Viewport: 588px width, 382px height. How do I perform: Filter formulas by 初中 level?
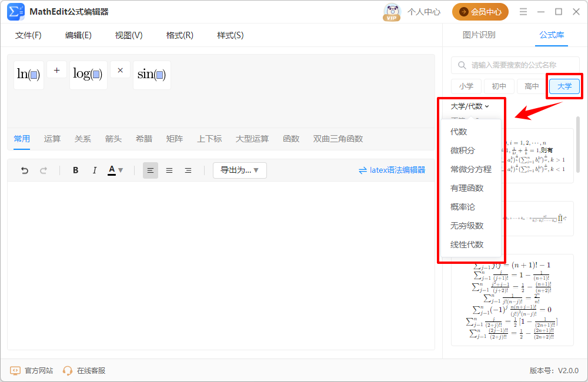pos(499,86)
